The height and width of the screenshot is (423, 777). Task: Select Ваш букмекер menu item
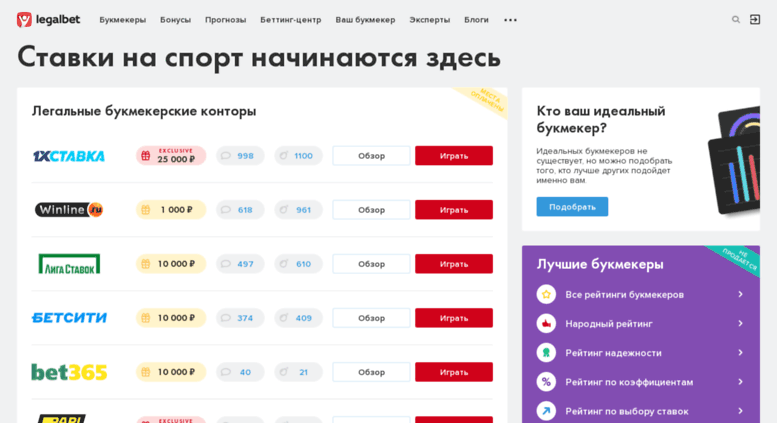point(365,20)
